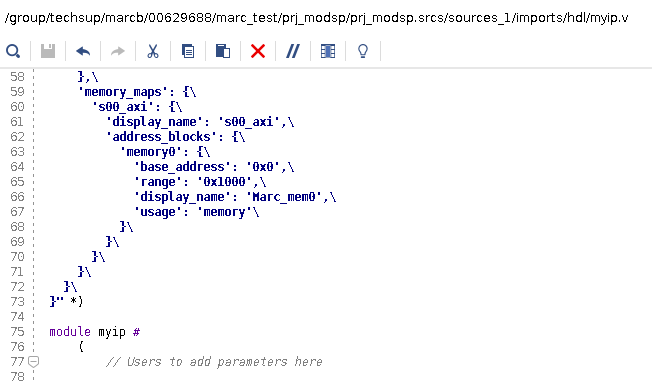Click the closing brace on line 72
Viewport: 652px width, 381px height.
coord(67,287)
